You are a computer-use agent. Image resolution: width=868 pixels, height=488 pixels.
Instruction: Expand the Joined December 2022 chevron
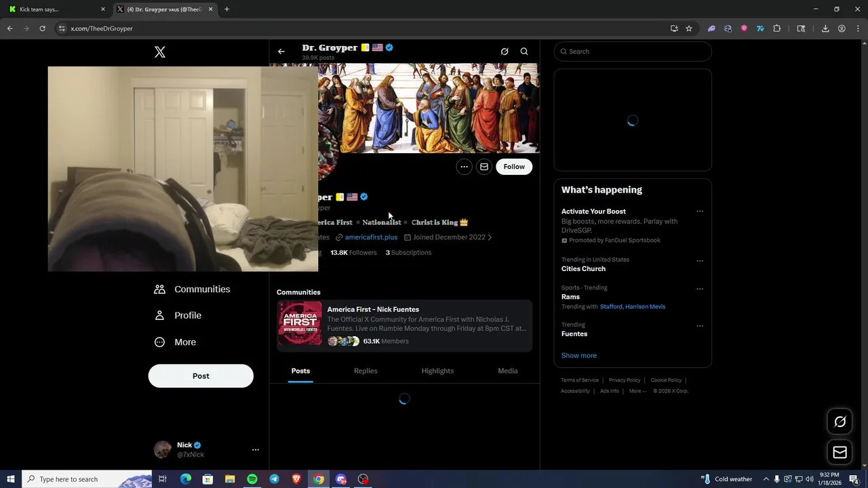490,237
